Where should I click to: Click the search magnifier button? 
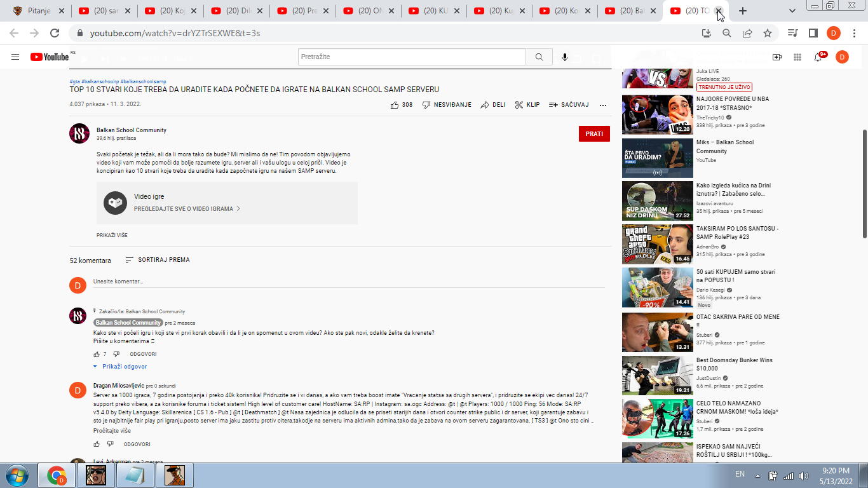coord(539,57)
